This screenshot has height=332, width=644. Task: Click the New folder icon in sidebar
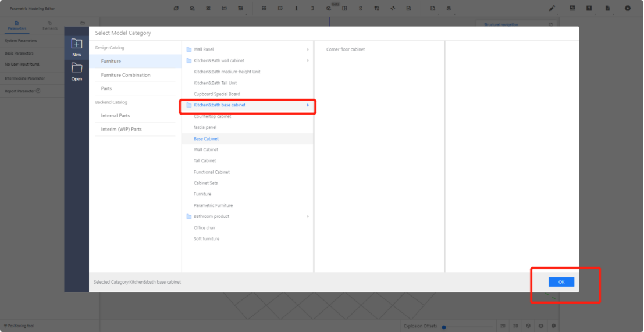76,44
